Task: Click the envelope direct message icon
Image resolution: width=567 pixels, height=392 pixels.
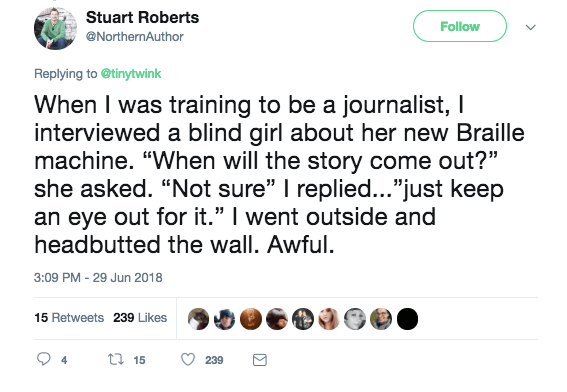Action: tap(260, 360)
